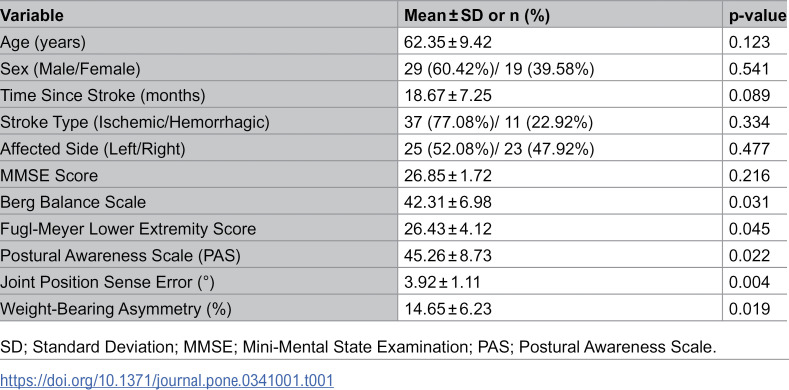Select the abbreviations footnote text
The height and width of the screenshot is (390, 789).
point(358,347)
